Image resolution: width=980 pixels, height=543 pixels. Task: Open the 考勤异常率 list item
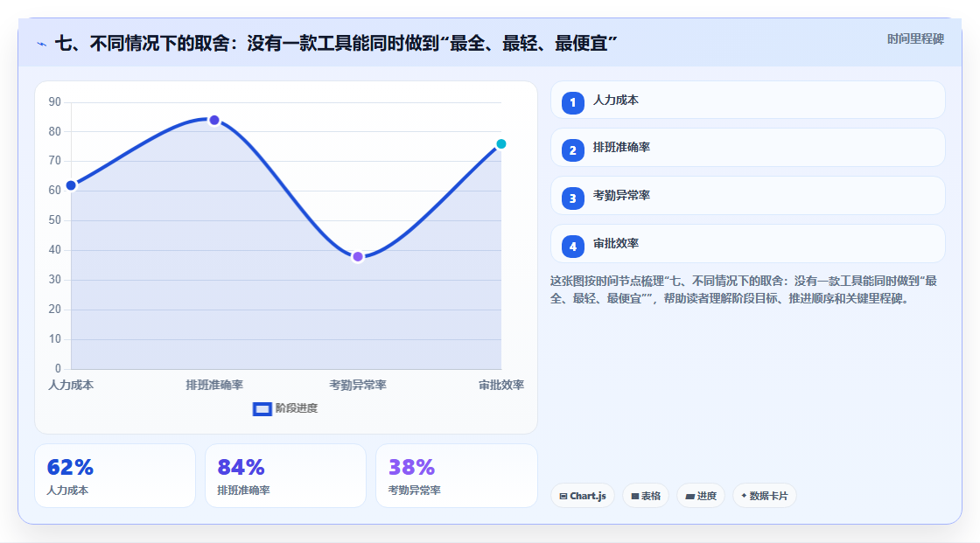[747, 196]
